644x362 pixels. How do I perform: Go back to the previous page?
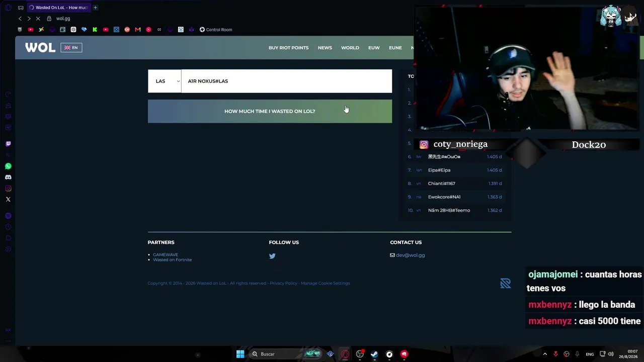tap(20, 19)
